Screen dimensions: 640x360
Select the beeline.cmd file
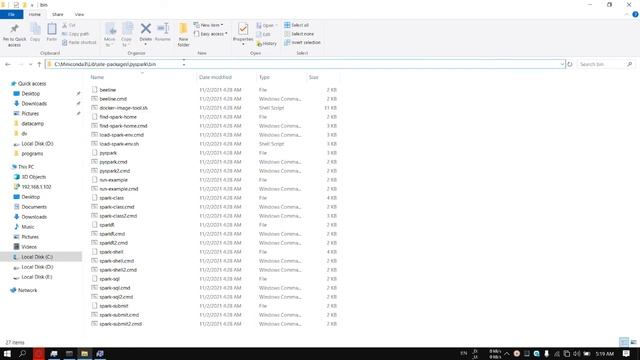[113, 99]
